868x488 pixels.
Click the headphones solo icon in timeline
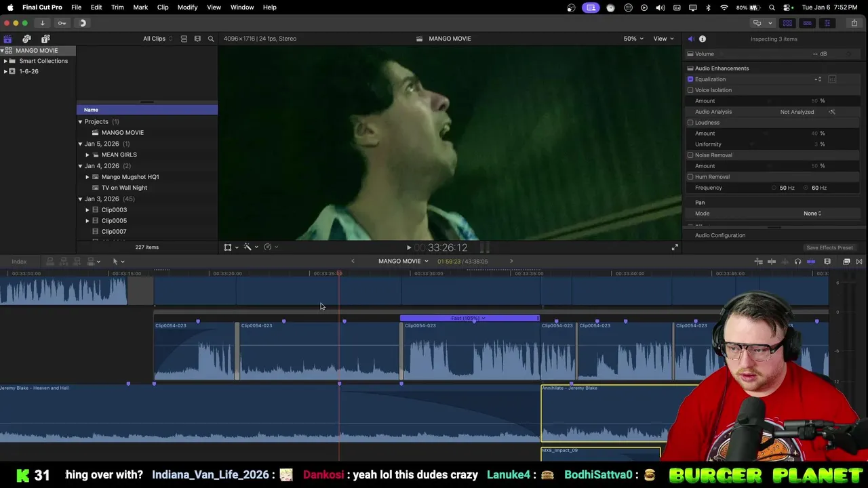click(797, 262)
